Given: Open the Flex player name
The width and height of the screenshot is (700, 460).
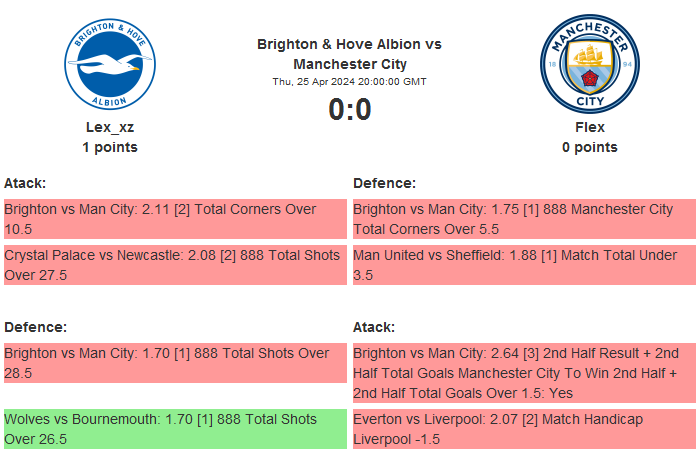Looking at the screenshot, I should pyautogui.click(x=589, y=127).
